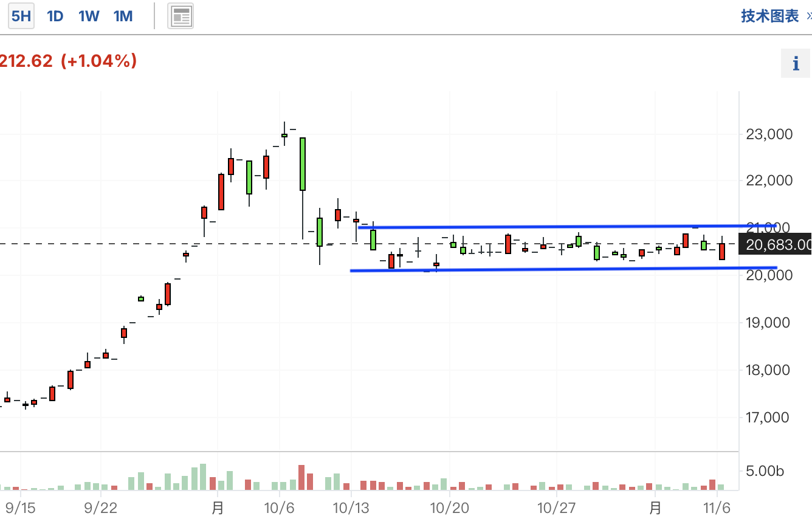The height and width of the screenshot is (530, 812).
Task: Click the current price label 20,683.00
Action: 775,244
